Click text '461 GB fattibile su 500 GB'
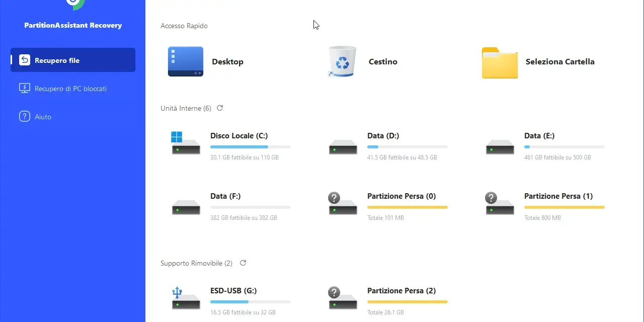Screen dimensions: 644x322 557,157
